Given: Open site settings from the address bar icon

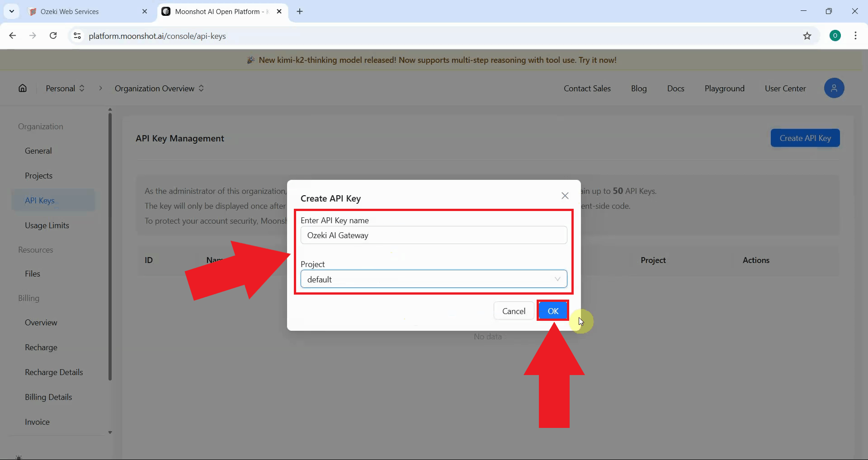Looking at the screenshot, I should coord(77,36).
